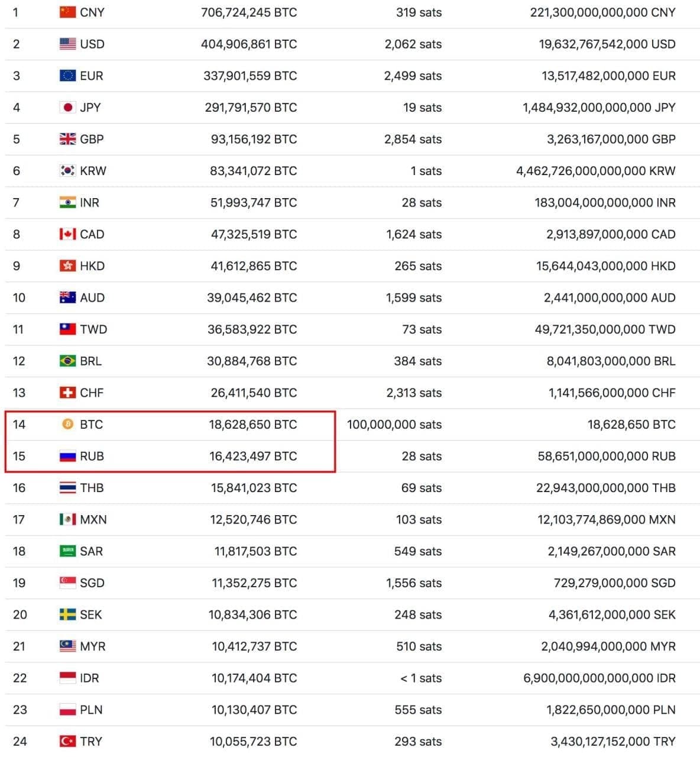Select the BTC row name

92,425
